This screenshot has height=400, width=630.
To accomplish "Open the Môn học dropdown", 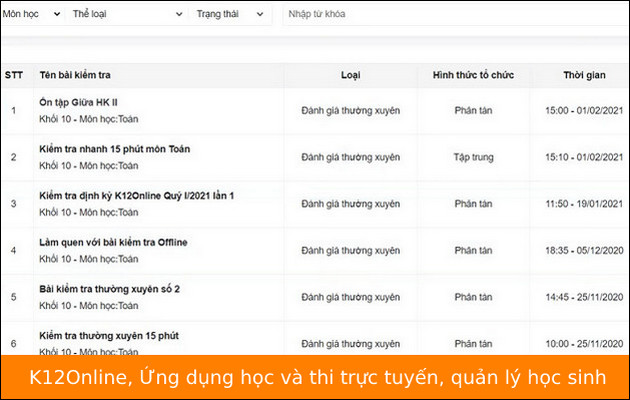I will click(x=31, y=14).
